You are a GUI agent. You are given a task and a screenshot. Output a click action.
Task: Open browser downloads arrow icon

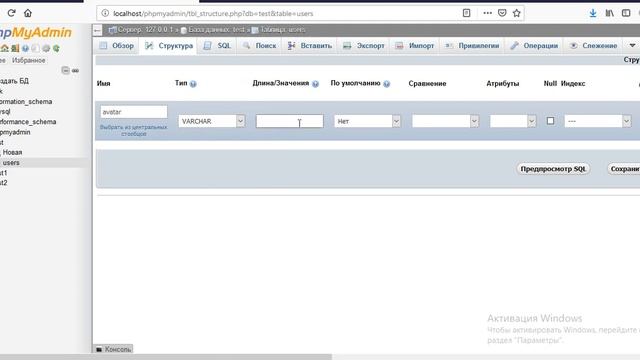pos(593,13)
